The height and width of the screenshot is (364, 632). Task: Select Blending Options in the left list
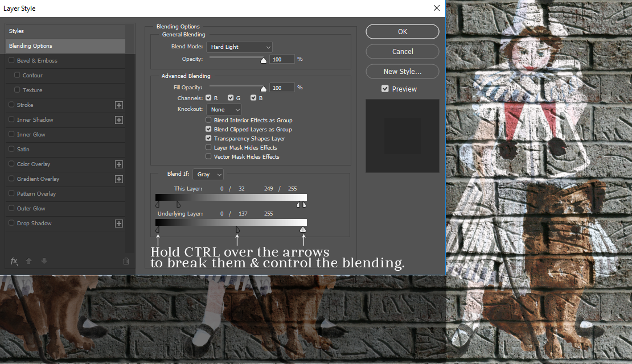65,46
